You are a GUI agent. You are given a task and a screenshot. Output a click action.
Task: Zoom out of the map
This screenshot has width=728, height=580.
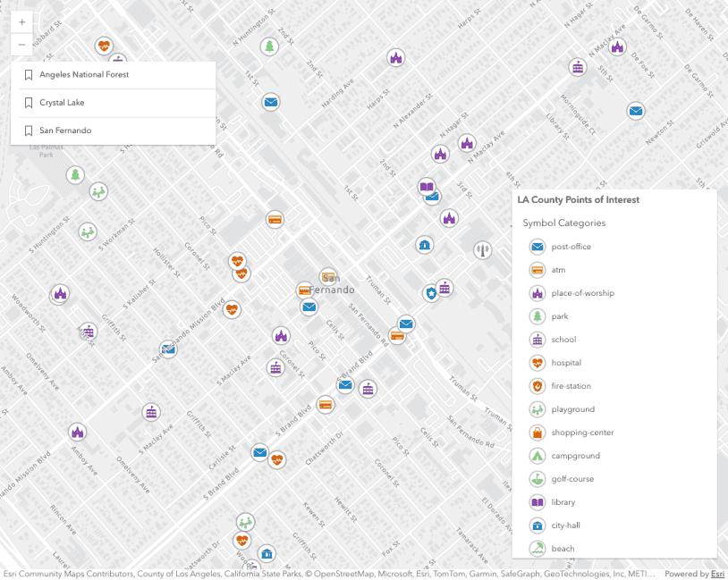(x=21, y=46)
